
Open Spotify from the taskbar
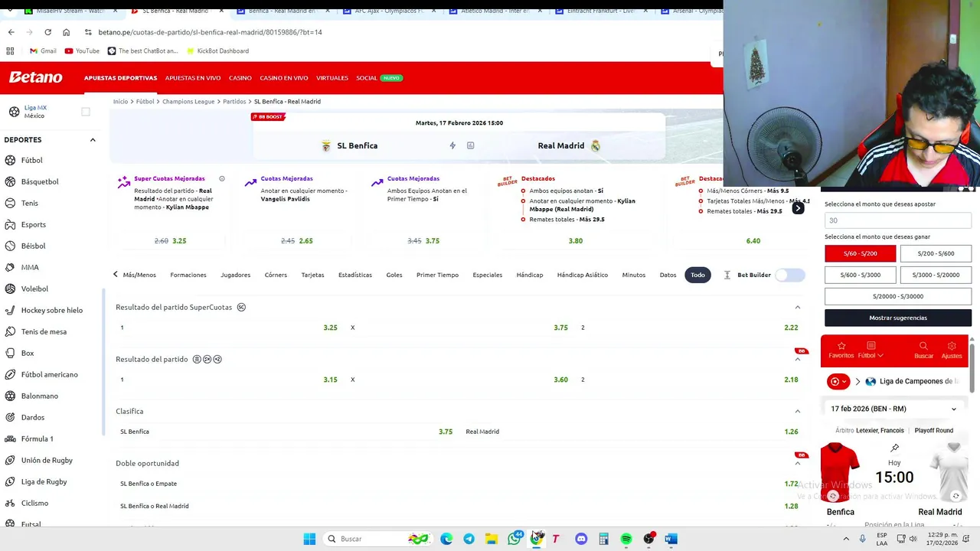626,539
